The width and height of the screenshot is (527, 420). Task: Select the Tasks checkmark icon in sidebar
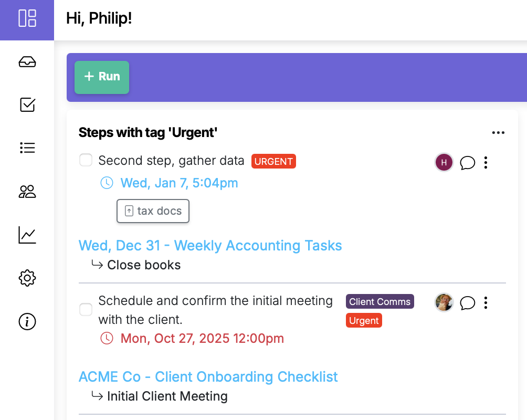(x=27, y=104)
